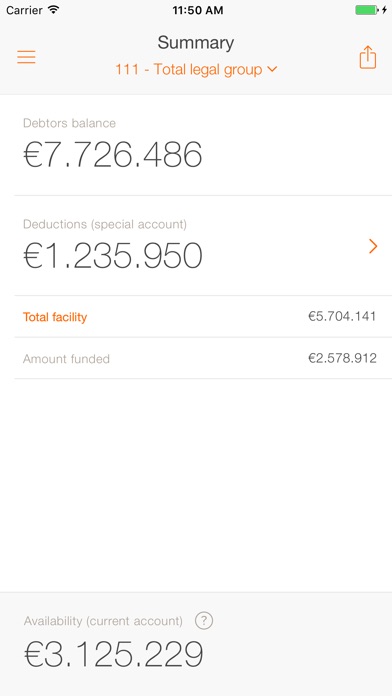Select the €5.704.141 total facility value
Viewport: 392px width, 696px height.
coord(342,316)
